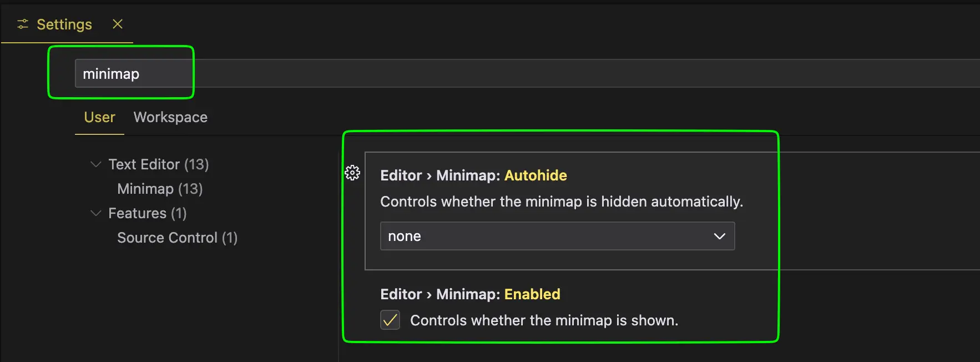This screenshot has width=980, height=362.
Task: Click the search settings field containing 'minimap'
Action: (527, 73)
